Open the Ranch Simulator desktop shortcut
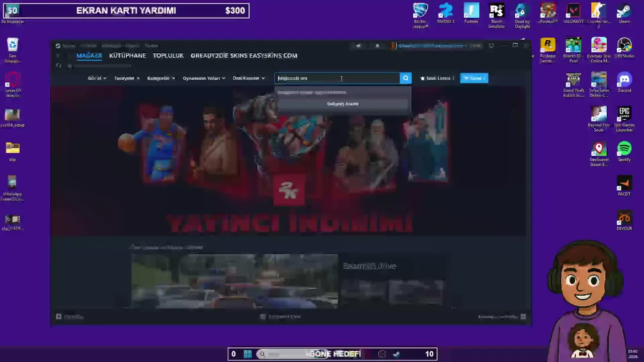 tap(497, 15)
